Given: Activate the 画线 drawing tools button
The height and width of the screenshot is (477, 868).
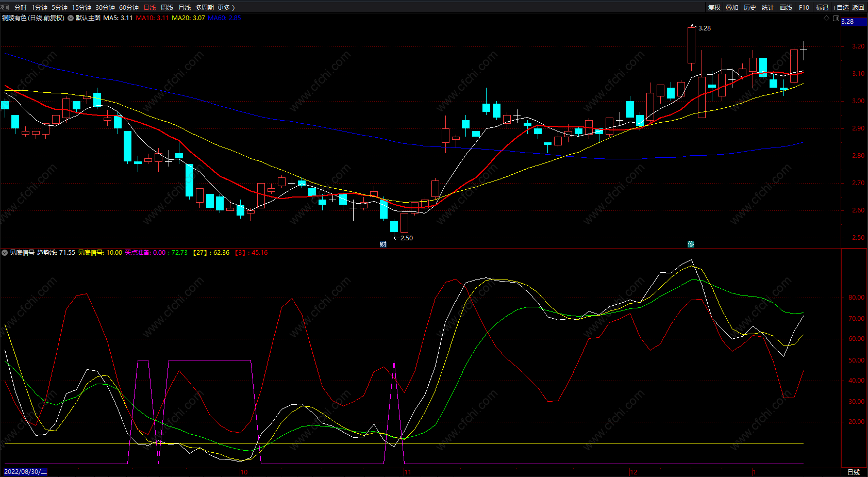Looking at the screenshot, I should (x=786, y=7).
